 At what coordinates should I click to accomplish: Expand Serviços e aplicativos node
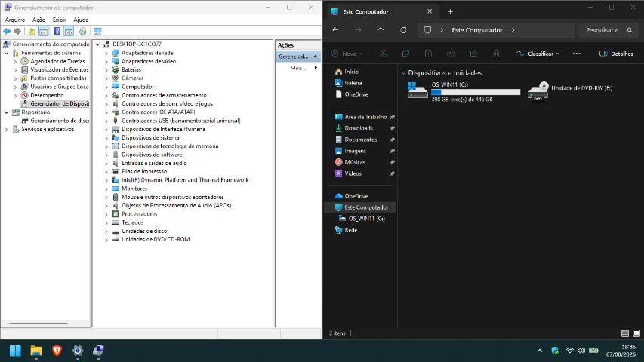click(x=7, y=129)
